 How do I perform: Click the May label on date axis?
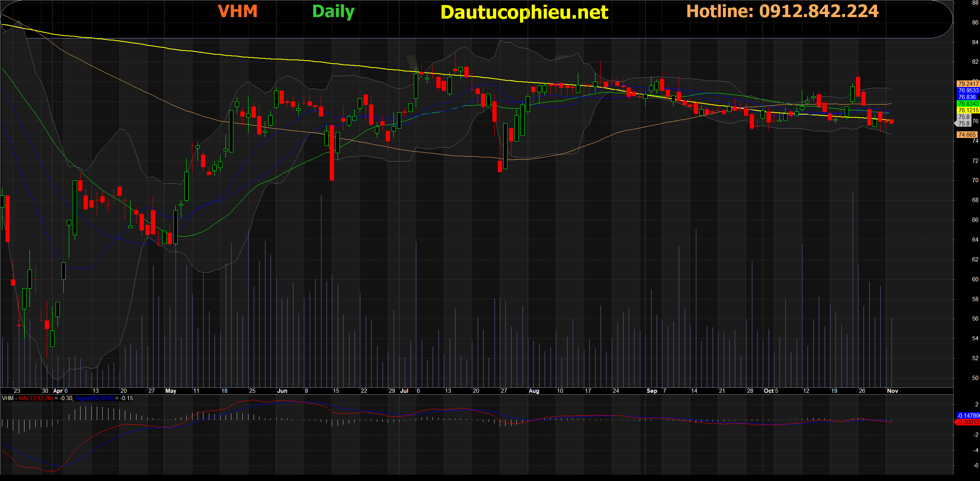(171, 391)
